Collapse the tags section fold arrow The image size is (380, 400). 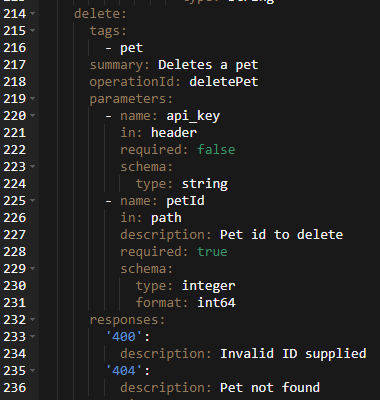[x=32, y=31]
